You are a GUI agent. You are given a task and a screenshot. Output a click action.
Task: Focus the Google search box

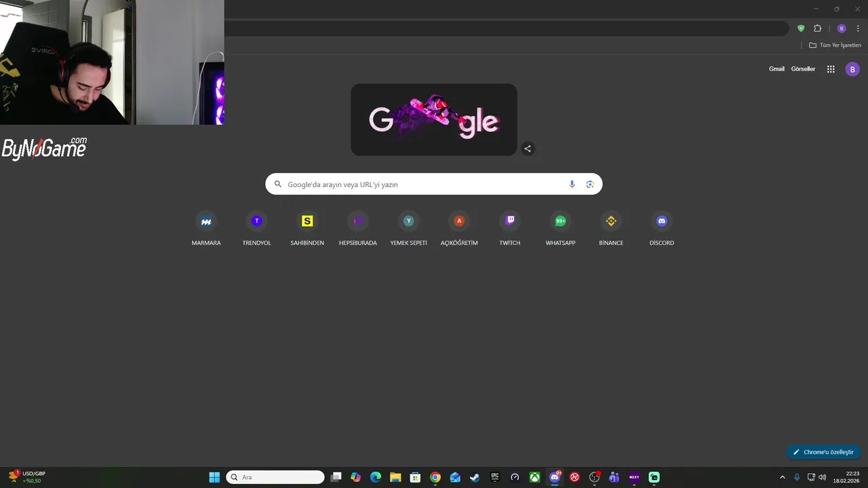pos(434,184)
